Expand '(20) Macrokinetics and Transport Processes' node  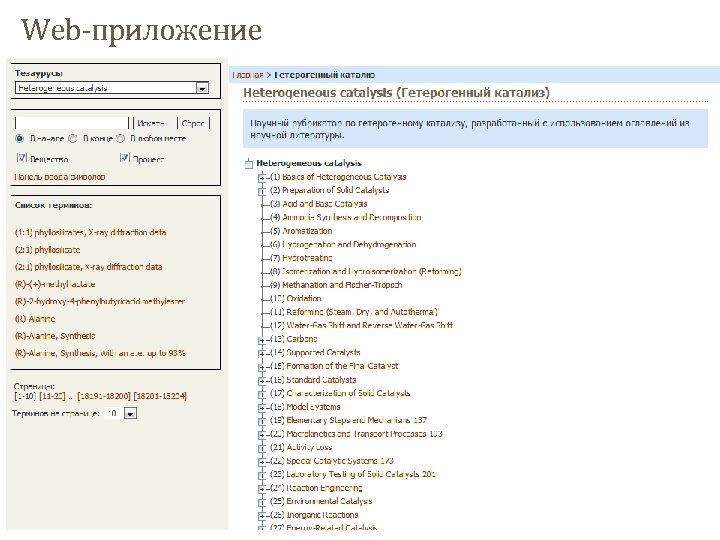point(262,434)
